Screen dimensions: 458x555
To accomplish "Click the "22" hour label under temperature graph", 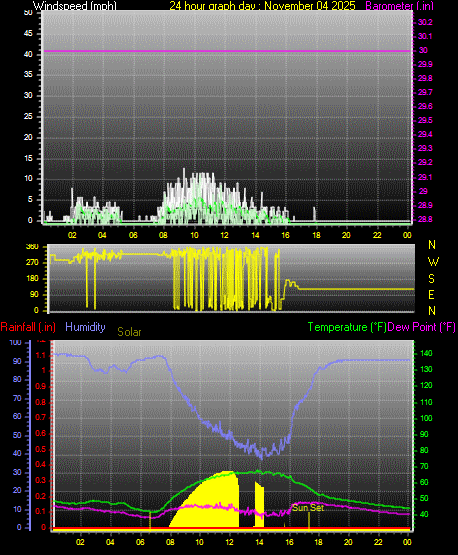I will pos(378,542).
